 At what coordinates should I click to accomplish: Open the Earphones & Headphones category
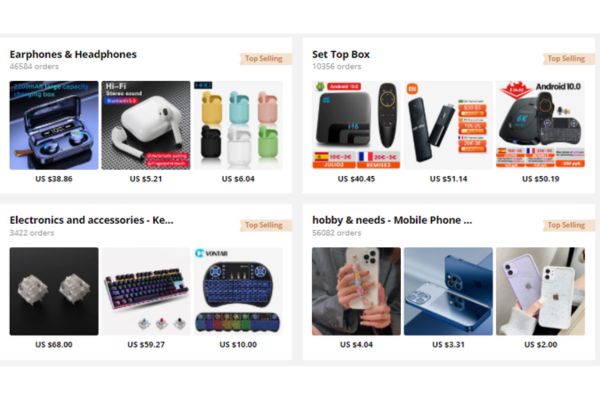(x=73, y=54)
